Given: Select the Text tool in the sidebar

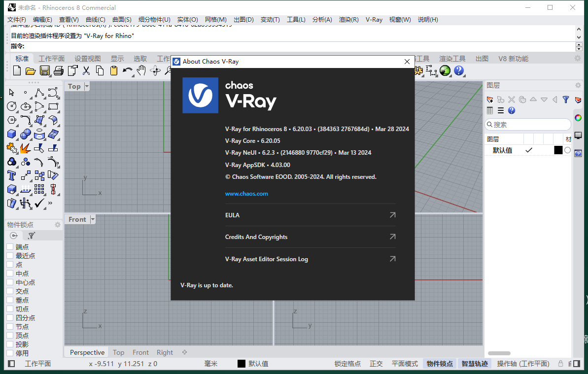Looking at the screenshot, I should click(11, 175).
